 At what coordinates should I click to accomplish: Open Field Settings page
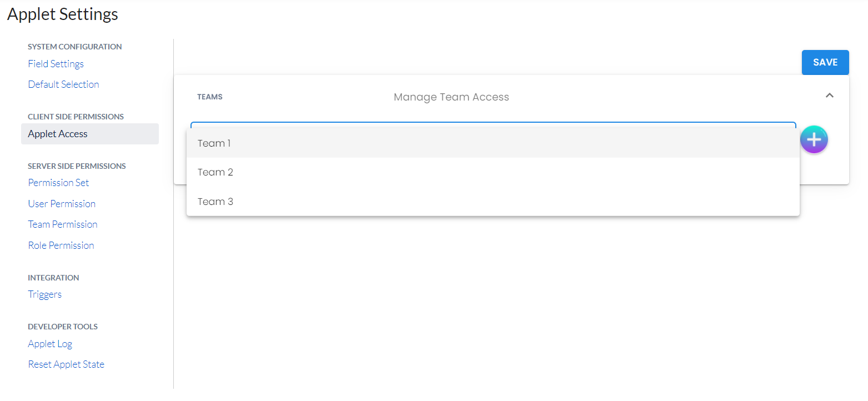coord(56,64)
